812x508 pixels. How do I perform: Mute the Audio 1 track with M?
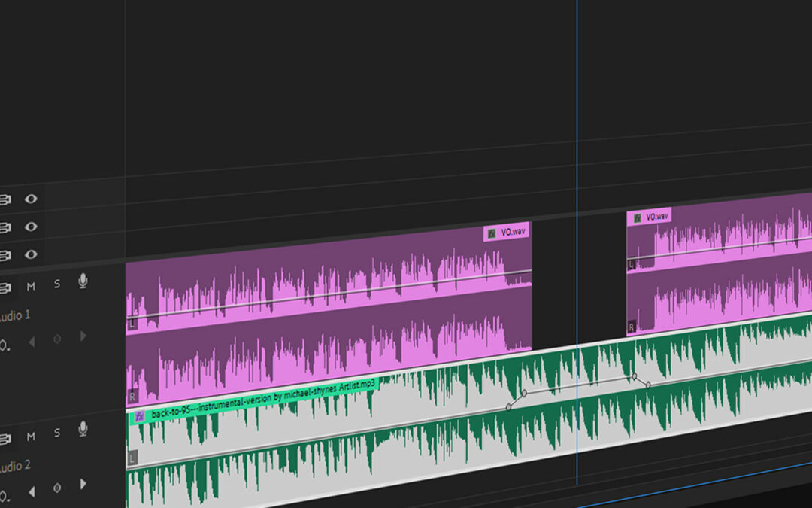pos(31,286)
